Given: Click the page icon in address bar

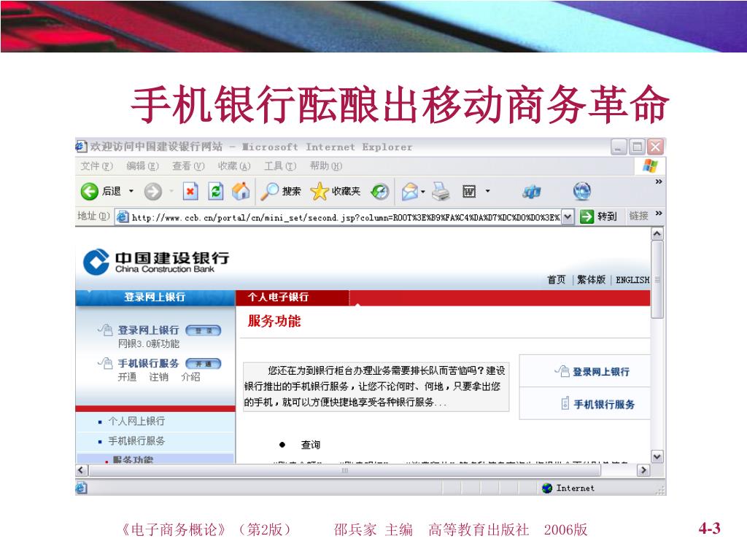Looking at the screenshot, I should click(x=123, y=217).
